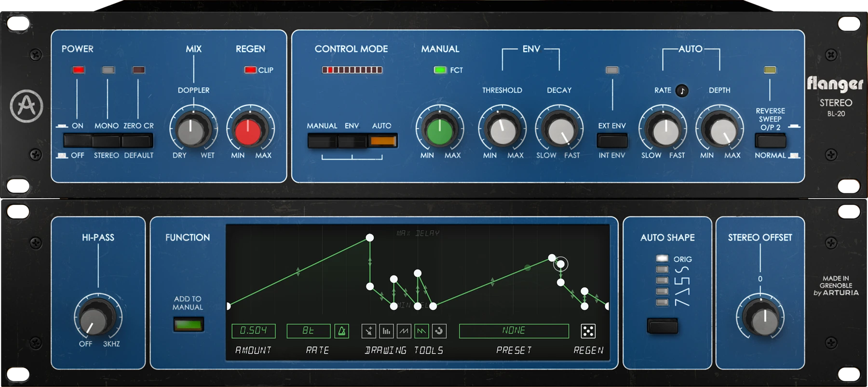
Task: Click the LED above Reverse Sweep switch
Action: (770, 70)
